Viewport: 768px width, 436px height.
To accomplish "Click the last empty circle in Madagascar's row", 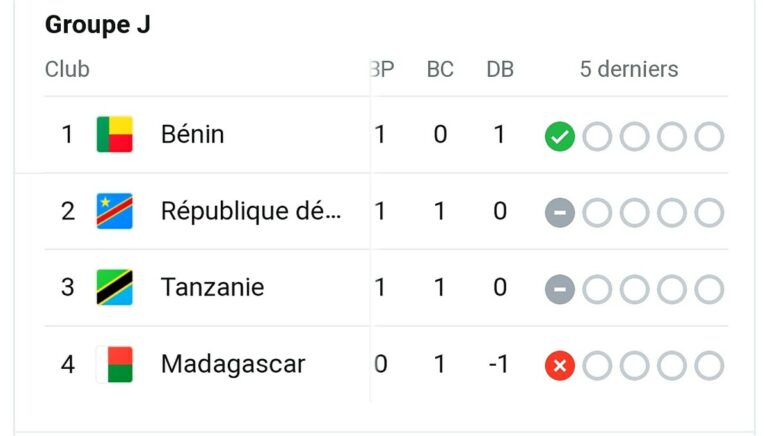I will pyautogui.click(x=709, y=366).
